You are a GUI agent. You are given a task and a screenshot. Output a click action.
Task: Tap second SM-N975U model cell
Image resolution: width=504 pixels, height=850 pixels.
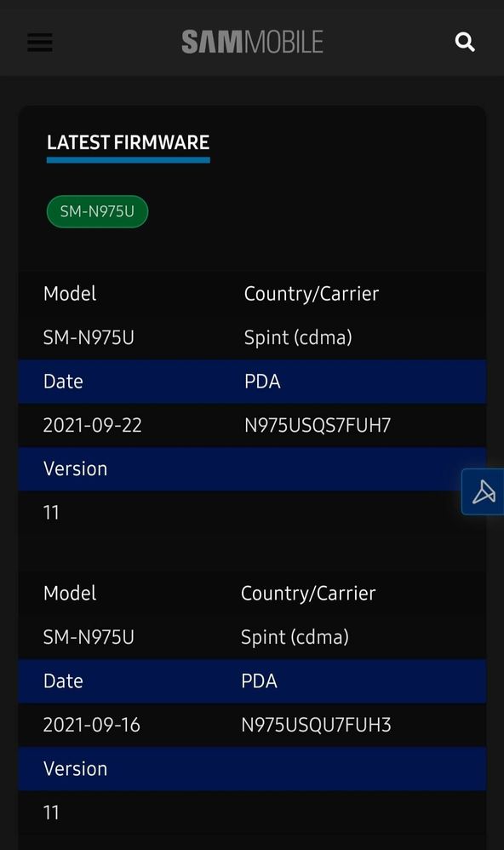tap(89, 637)
